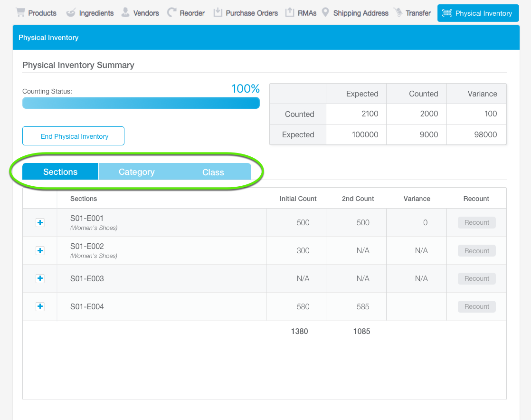Click the 2nd Count column header
The width and height of the screenshot is (531, 420).
click(x=358, y=199)
